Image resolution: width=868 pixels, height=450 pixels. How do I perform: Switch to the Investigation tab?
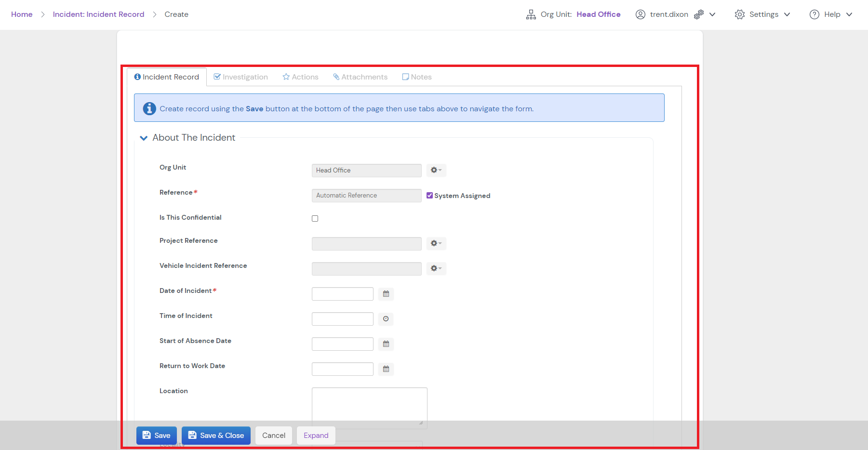[241, 77]
